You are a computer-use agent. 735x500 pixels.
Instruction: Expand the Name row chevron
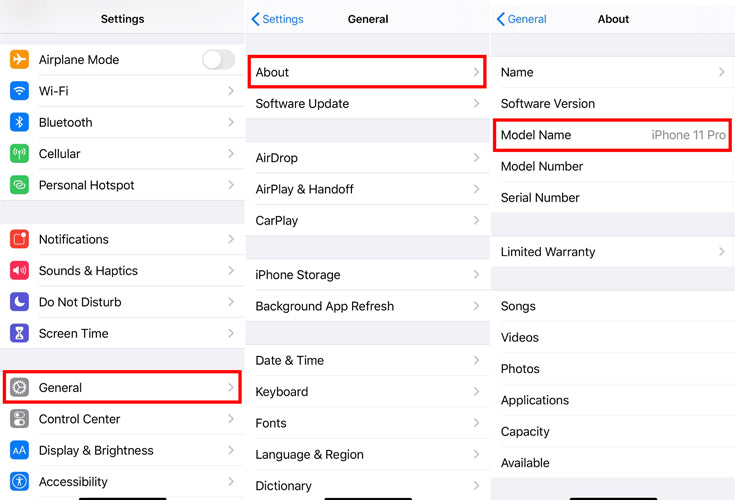click(721, 72)
